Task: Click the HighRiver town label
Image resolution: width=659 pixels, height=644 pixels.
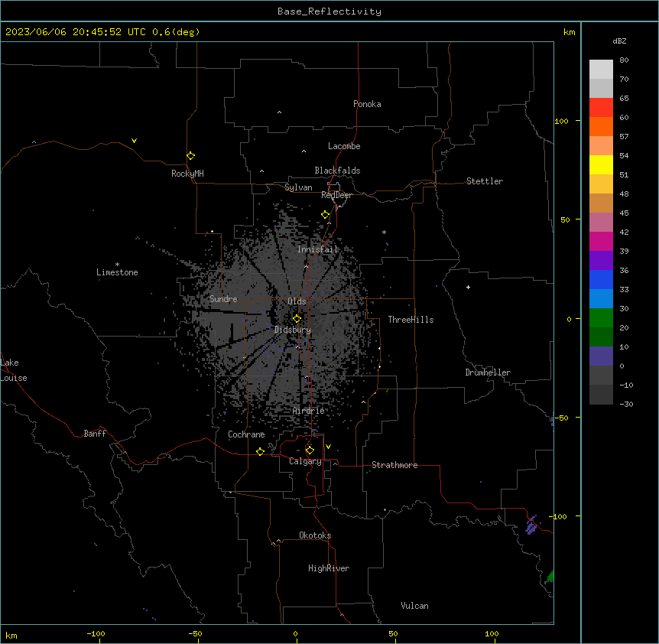Action: point(329,568)
